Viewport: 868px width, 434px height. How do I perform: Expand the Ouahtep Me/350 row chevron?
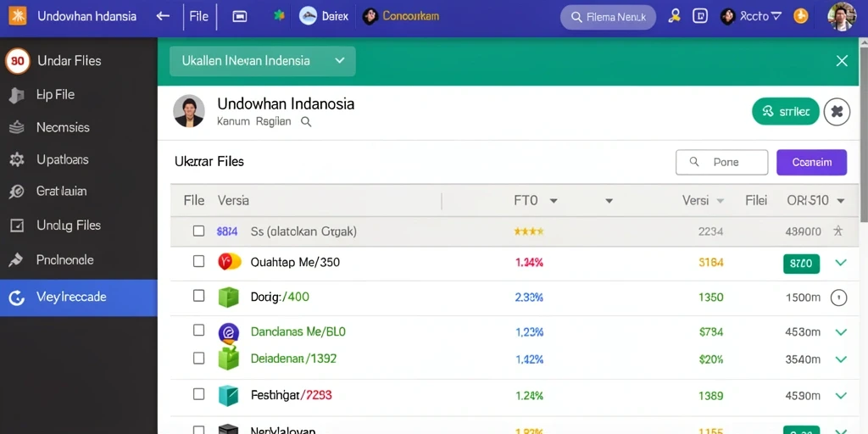[x=841, y=263]
